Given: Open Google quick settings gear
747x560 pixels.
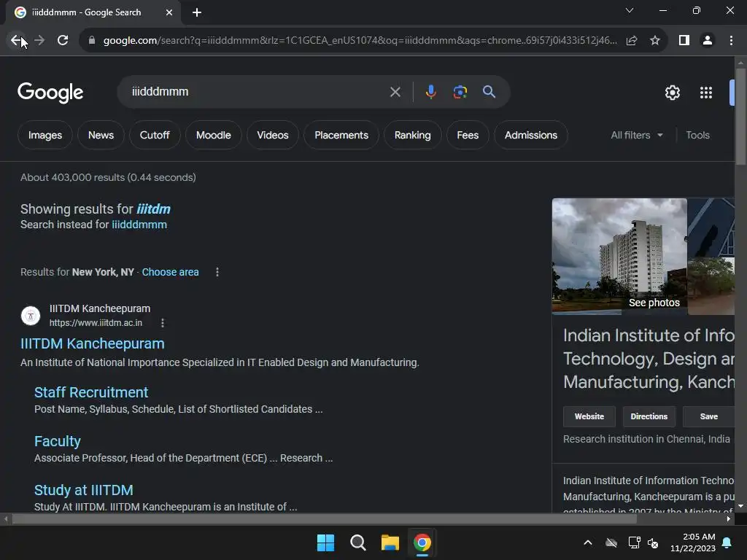Looking at the screenshot, I should point(672,93).
